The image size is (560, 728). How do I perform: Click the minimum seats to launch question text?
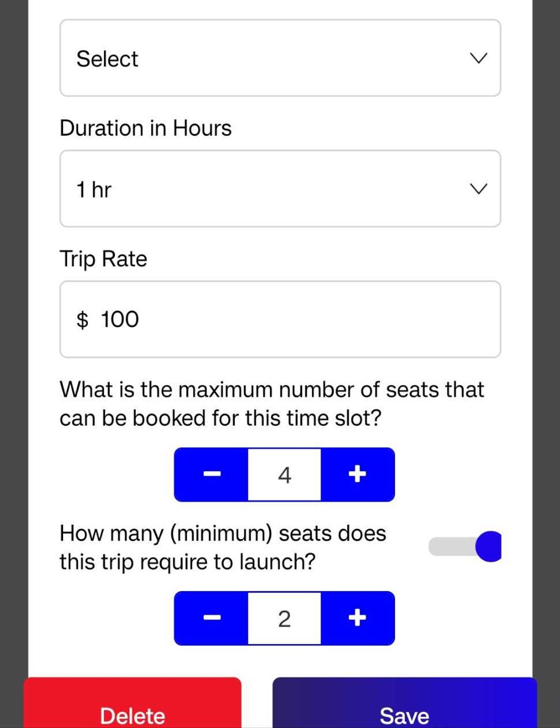tap(223, 547)
